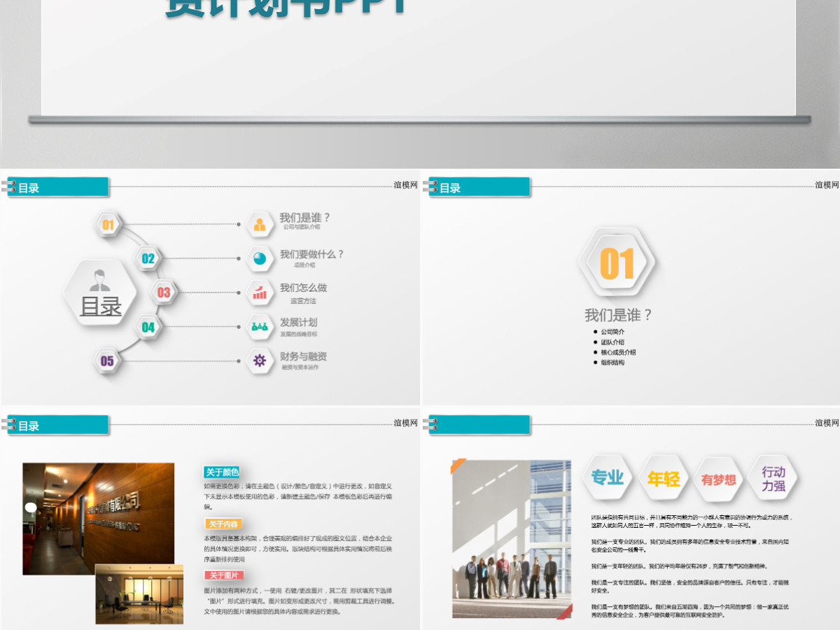Click the purple gear icon

click(x=260, y=360)
